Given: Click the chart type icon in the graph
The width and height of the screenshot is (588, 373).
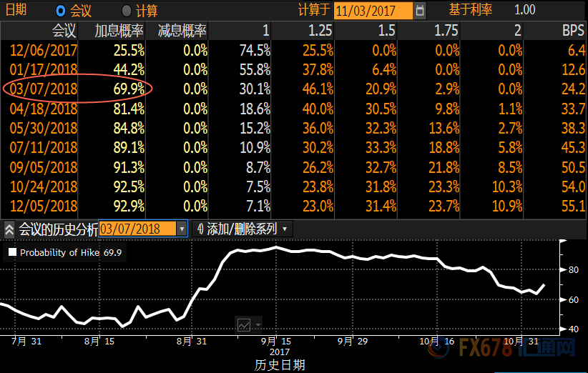Looking at the screenshot, I should [x=244, y=324].
